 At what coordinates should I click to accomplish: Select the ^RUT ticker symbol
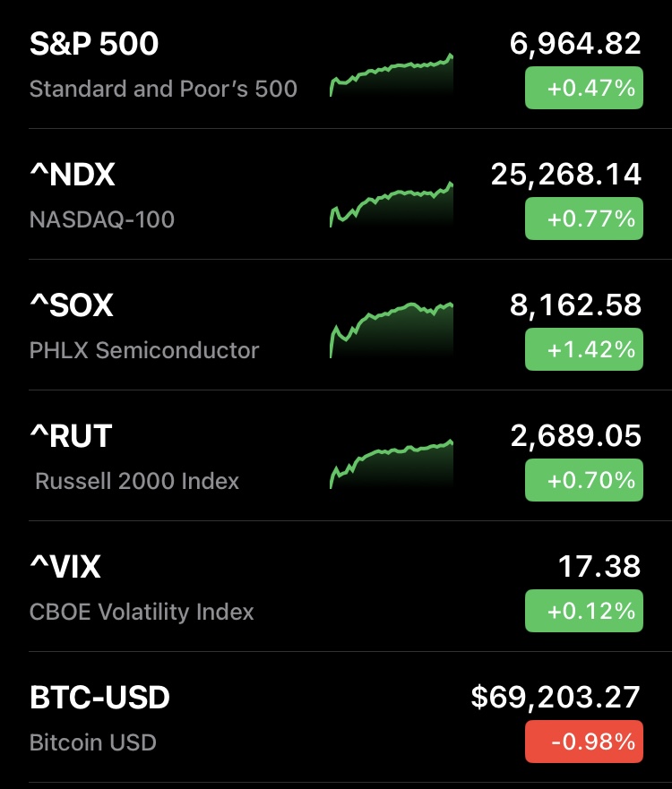71,436
